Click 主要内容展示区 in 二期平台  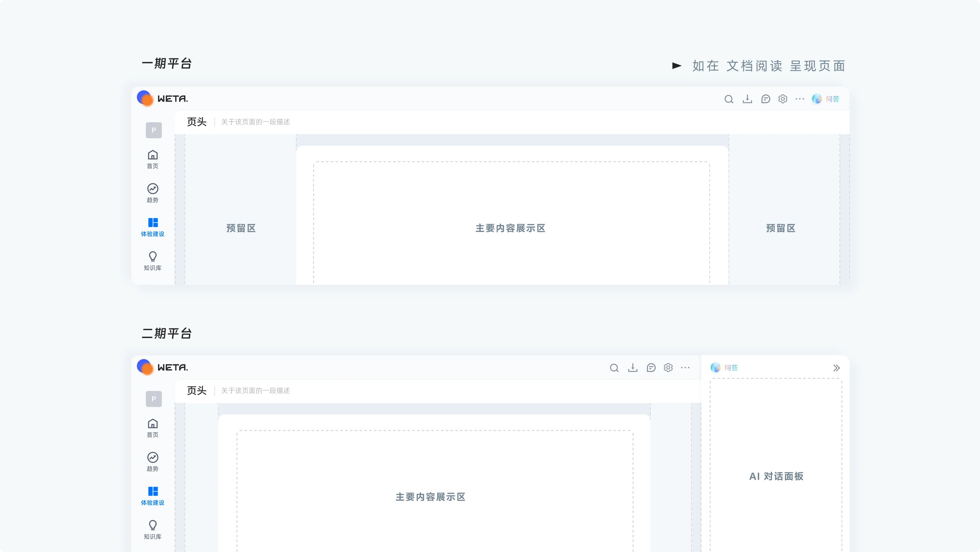click(431, 497)
